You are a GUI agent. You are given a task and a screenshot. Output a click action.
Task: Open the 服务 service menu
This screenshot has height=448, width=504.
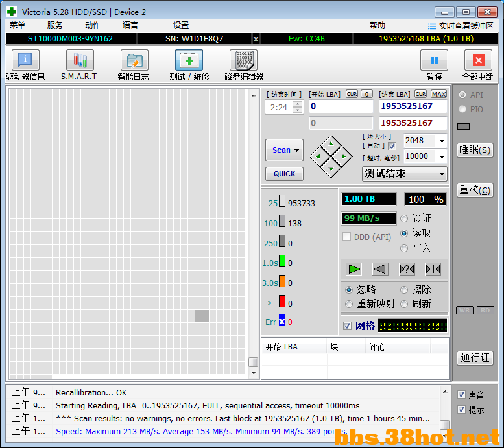pos(54,25)
